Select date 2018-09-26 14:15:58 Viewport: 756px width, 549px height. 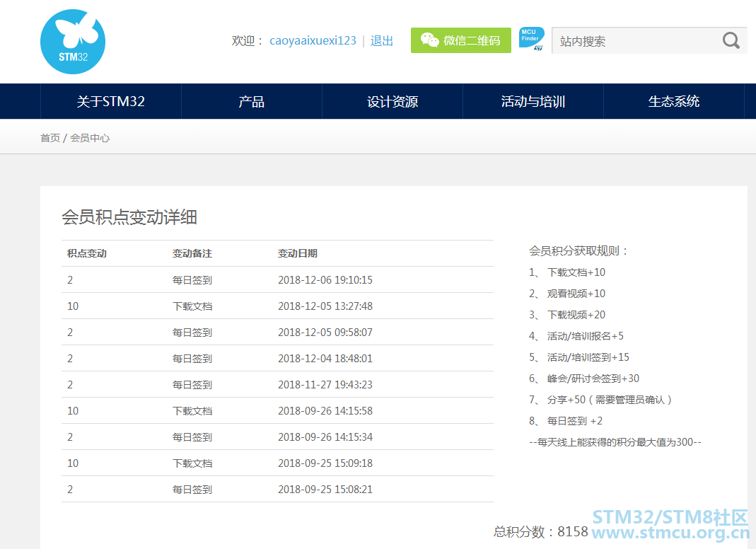(x=325, y=410)
